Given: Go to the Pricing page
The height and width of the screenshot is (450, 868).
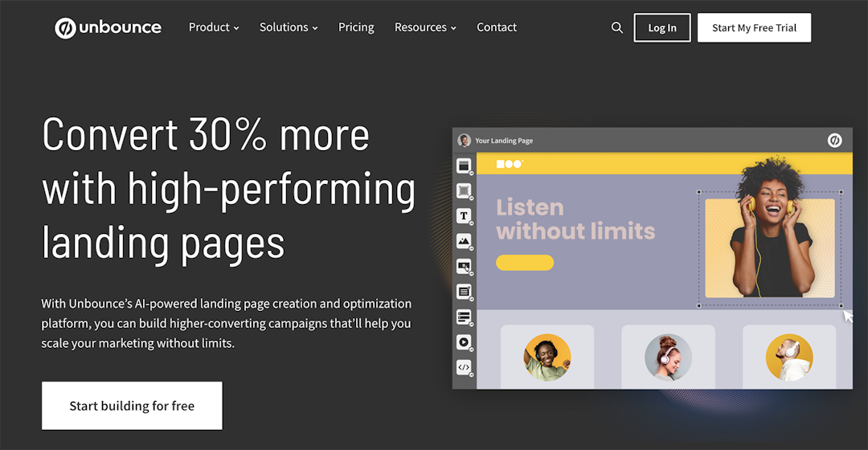Looking at the screenshot, I should [356, 27].
